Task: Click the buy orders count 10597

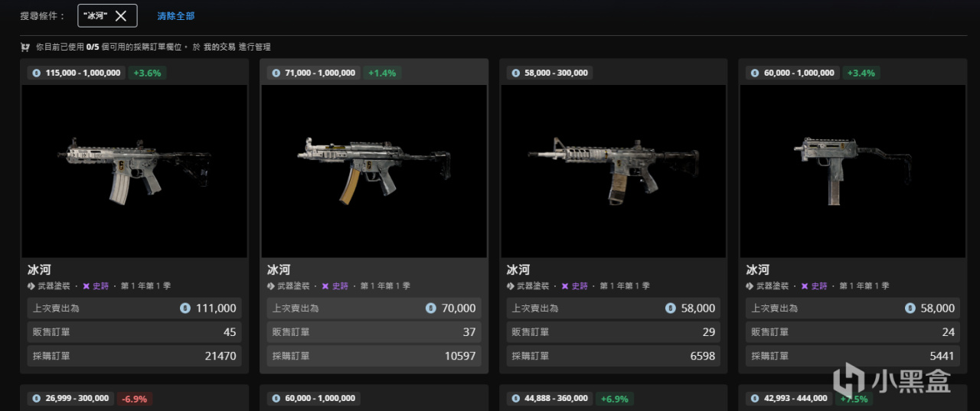Action: pos(460,356)
